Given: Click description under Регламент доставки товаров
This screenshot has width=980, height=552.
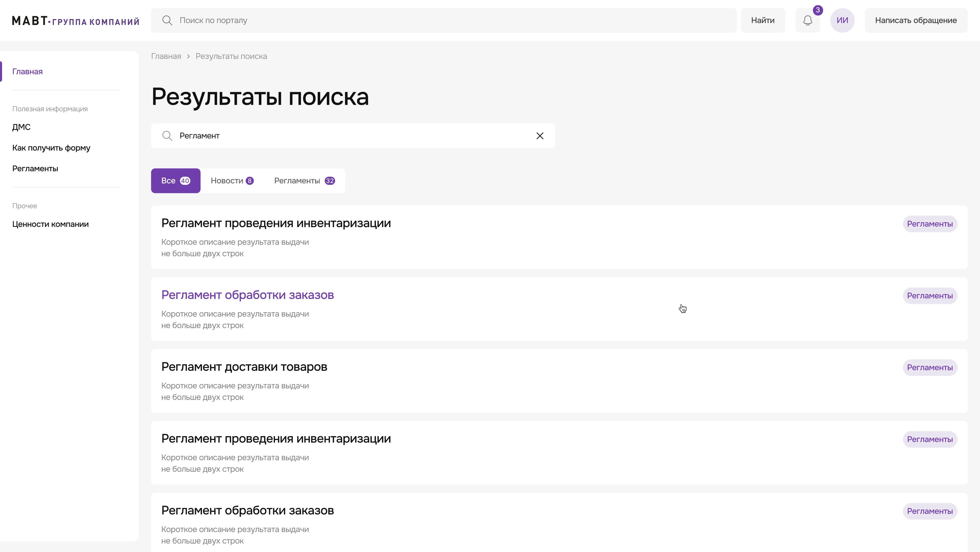Looking at the screenshot, I should 235,392.
